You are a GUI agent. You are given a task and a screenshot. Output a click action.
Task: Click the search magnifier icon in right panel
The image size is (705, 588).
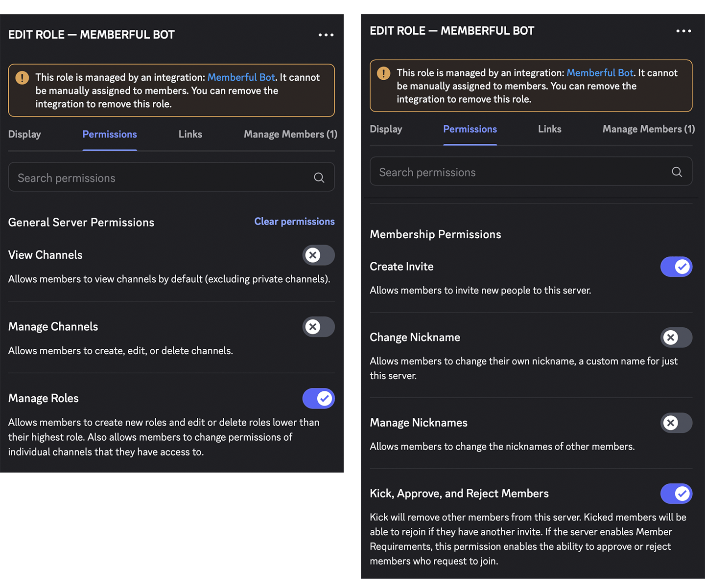[x=677, y=172]
